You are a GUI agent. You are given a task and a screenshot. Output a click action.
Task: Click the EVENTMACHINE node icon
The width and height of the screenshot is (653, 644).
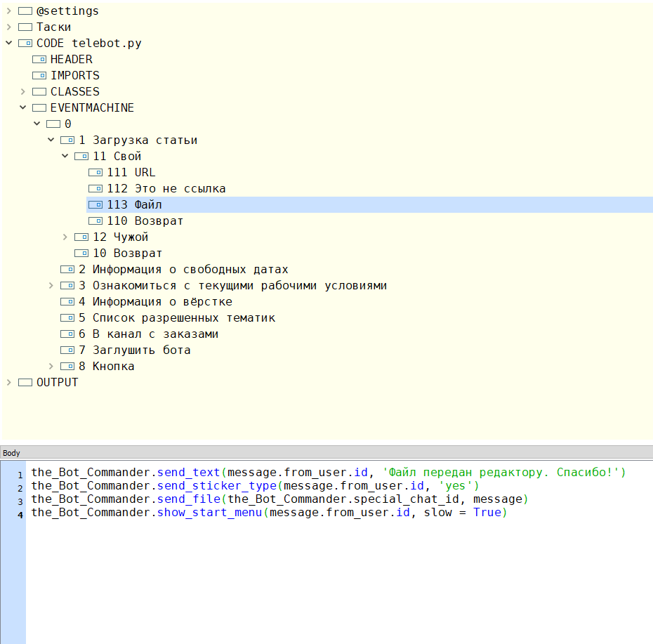point(39,108)
